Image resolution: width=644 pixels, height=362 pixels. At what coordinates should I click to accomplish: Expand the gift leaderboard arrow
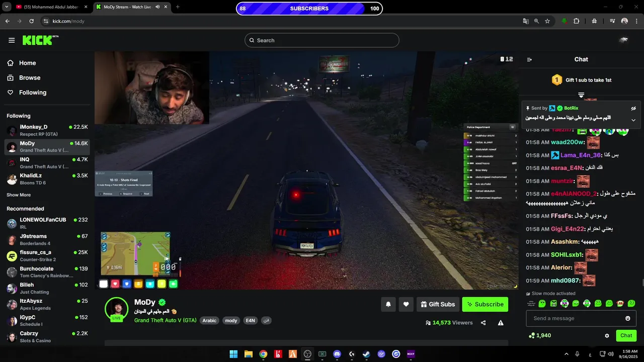point(581,95)
